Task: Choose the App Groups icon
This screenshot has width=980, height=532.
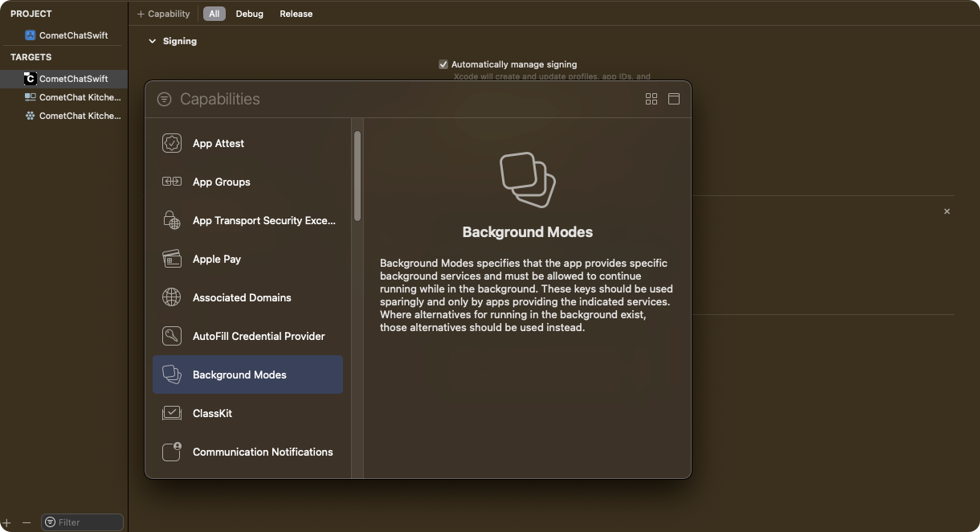Action: pyautogui.click(x=172, y=182)
